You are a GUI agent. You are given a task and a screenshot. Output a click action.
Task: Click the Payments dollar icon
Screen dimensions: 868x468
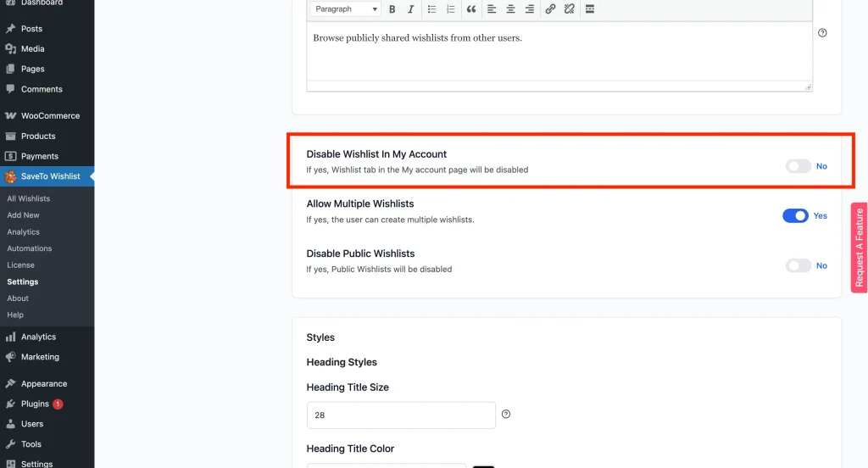pos(10,156)
